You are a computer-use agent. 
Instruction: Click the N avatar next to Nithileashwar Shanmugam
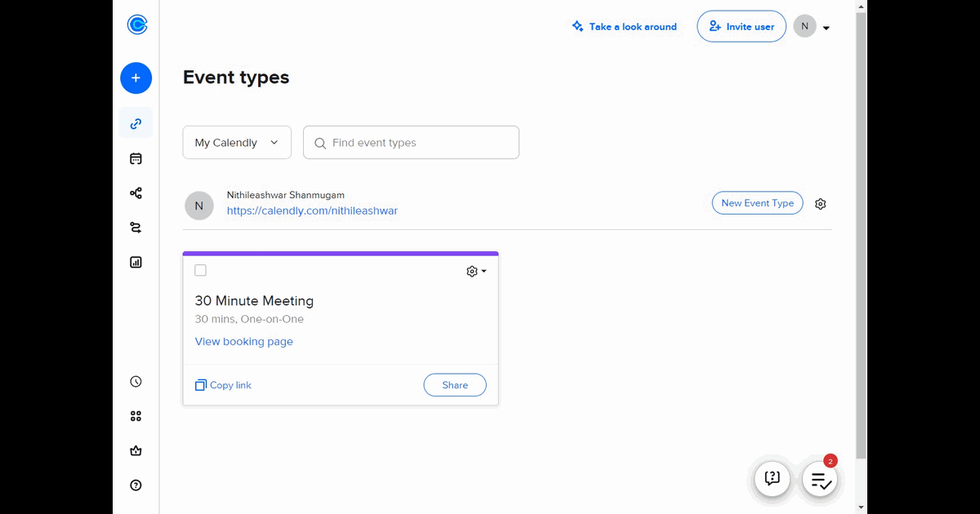click(x=199, y=206)
